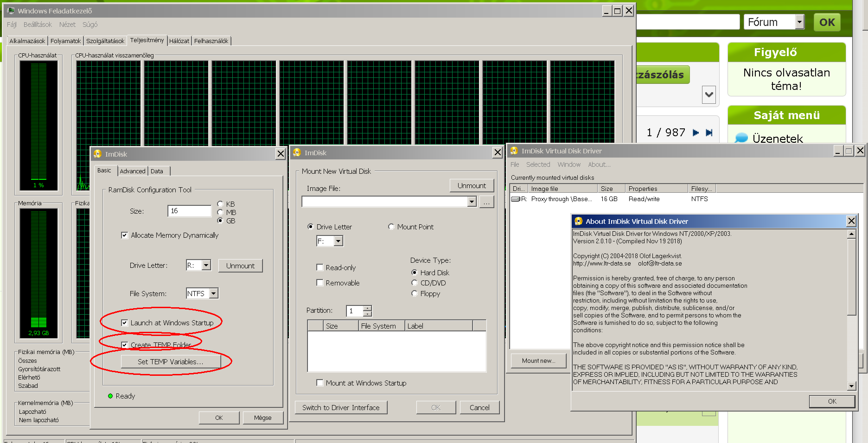
Task: Toggle the Read-only checkbox
Action: coord(319,267)
